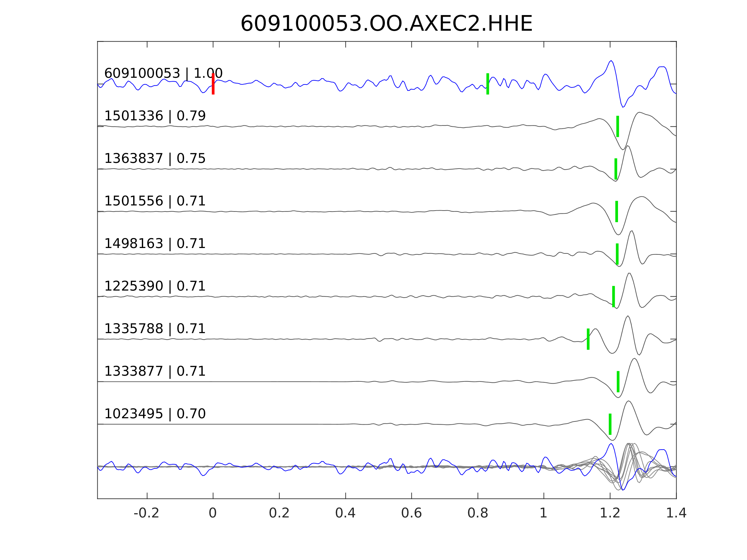Click green marker on trace 1363837
This screenshot has width=747, height=560.
click(x=616, y=169)
